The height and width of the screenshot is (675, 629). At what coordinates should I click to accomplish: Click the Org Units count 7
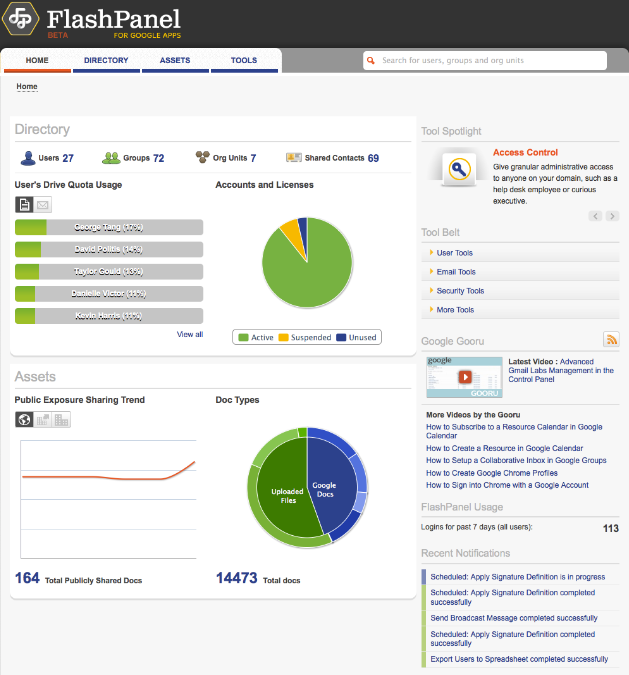tap(253, 158)
